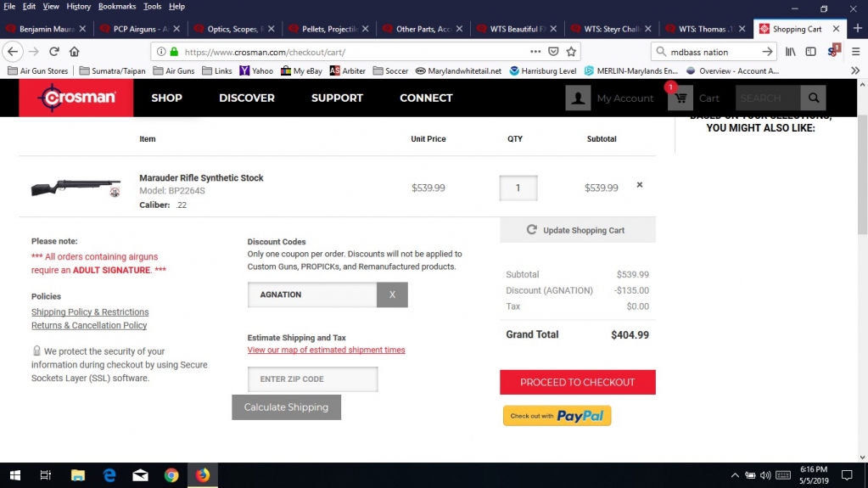Open Windows Start menu

(15, 475)
